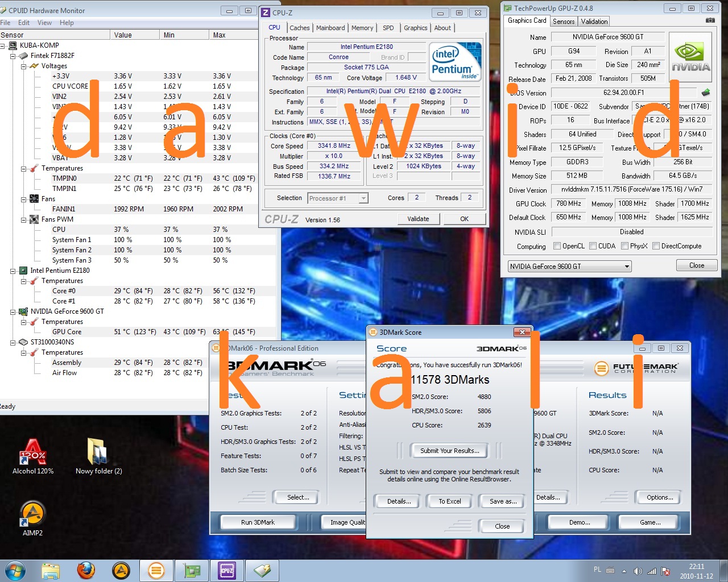Click the OK button in CPU-Z
Viewport: 728px width, 582px height.
pyautogui.click(x=465, y=219)
